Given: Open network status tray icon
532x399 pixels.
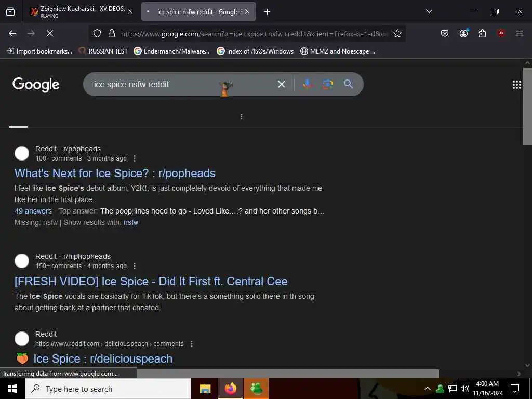Looking at the screenshot, I should [453, 389].
